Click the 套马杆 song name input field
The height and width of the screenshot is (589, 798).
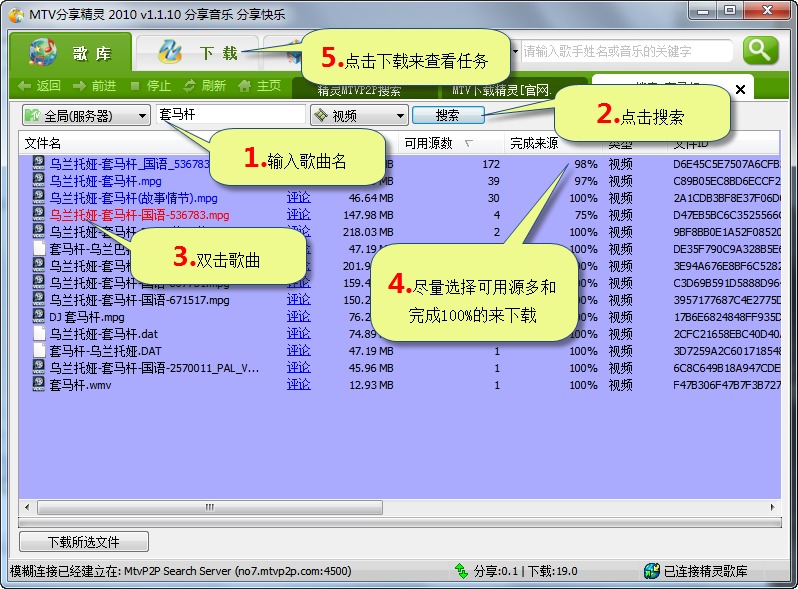coord(231,115)
